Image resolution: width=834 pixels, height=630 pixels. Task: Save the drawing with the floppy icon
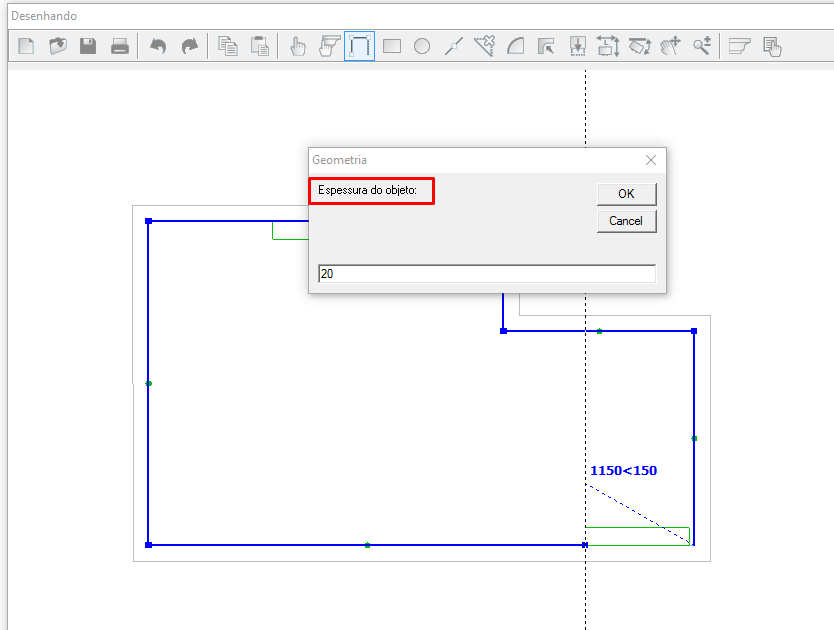[88, 46]
